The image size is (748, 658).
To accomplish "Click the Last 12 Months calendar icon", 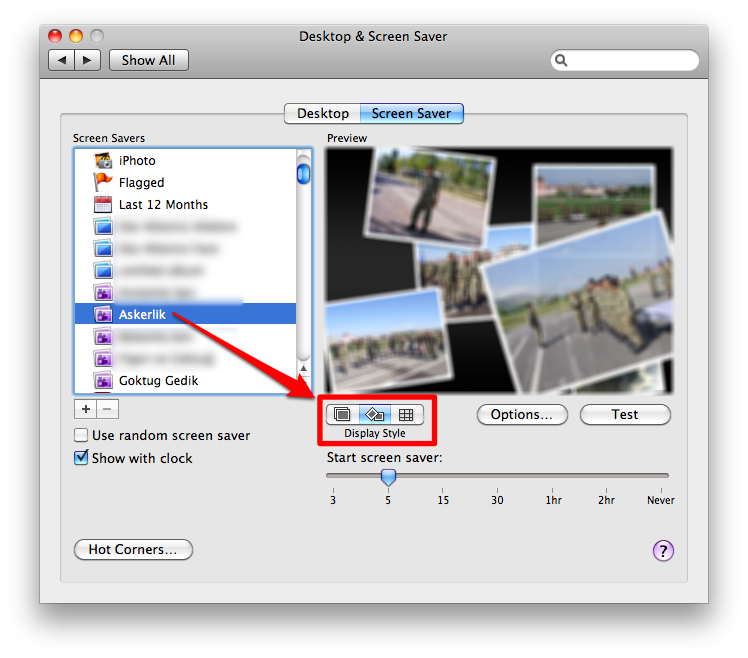I will coord(103,204).
